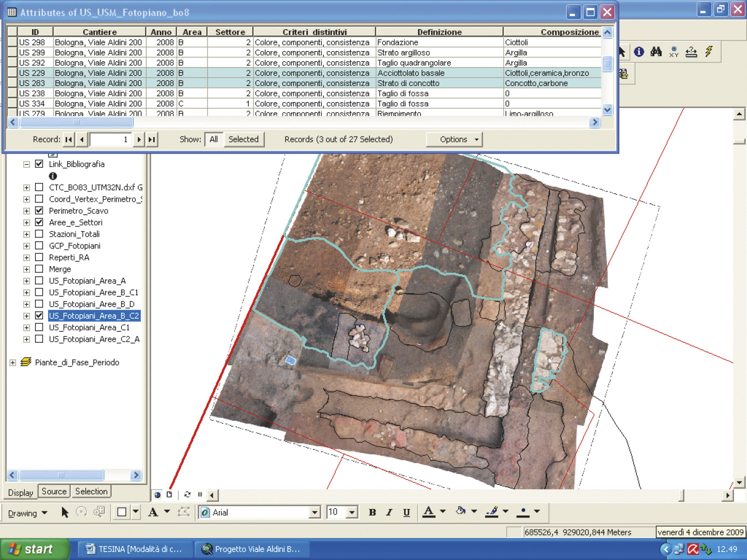Screen dimensions: 747x560
Task: Switch to the Source tab
Action: pyautogui.click(x=54, y=491)
